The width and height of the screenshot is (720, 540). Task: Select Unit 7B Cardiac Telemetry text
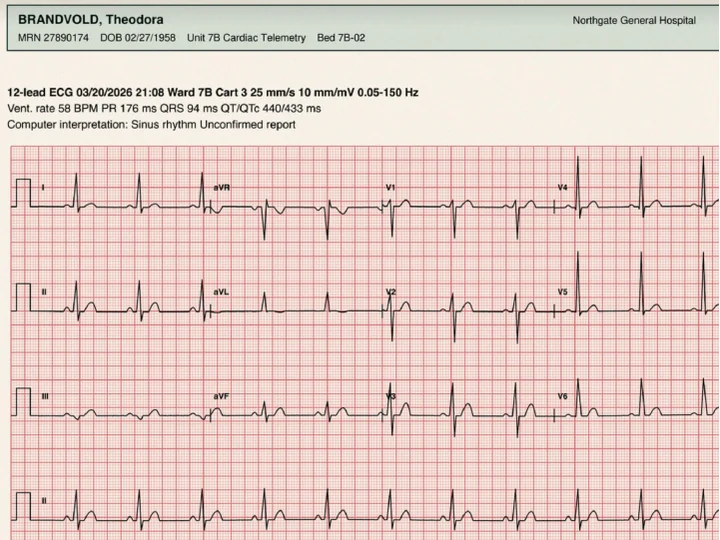246,38
